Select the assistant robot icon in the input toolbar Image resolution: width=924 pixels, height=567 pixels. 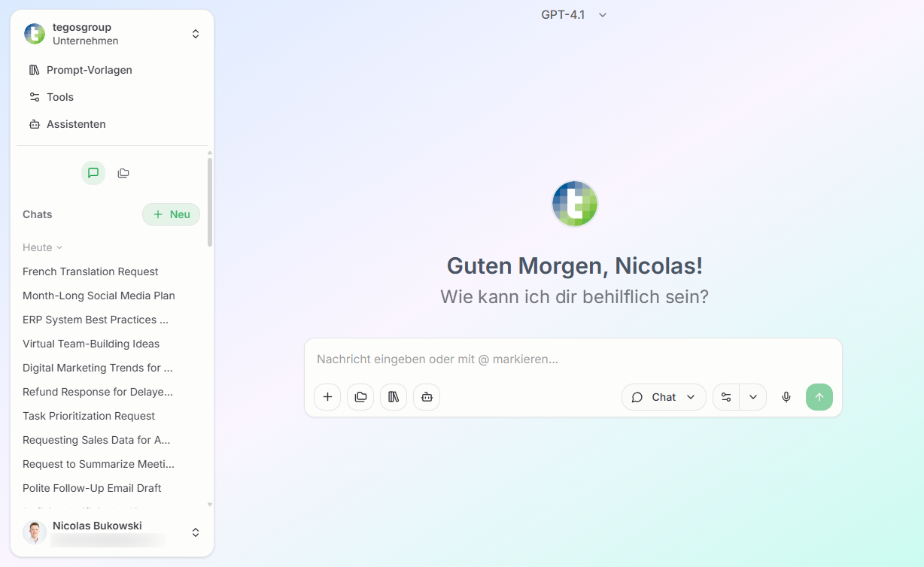point(427,397)
